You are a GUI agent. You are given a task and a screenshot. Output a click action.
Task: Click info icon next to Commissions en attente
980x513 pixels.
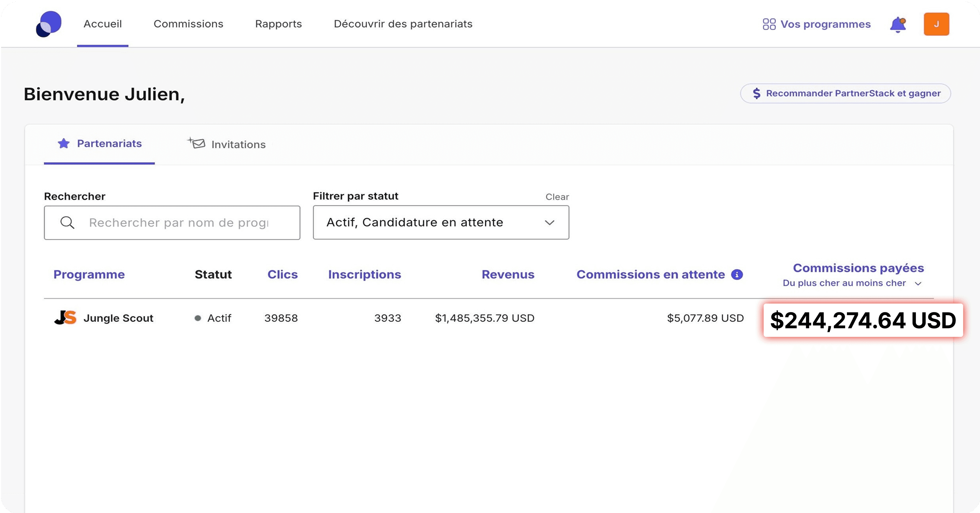click(737, 275)
